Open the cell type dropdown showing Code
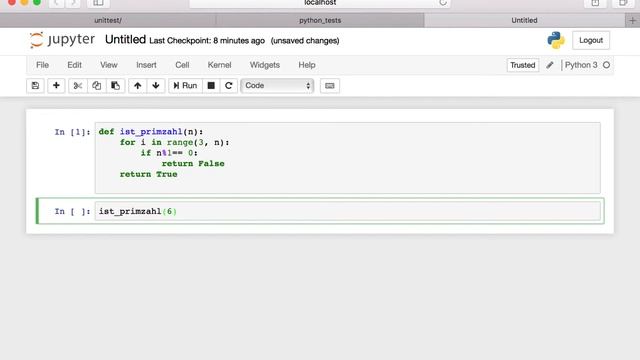The image size is (640, 360). coord(277,86)
